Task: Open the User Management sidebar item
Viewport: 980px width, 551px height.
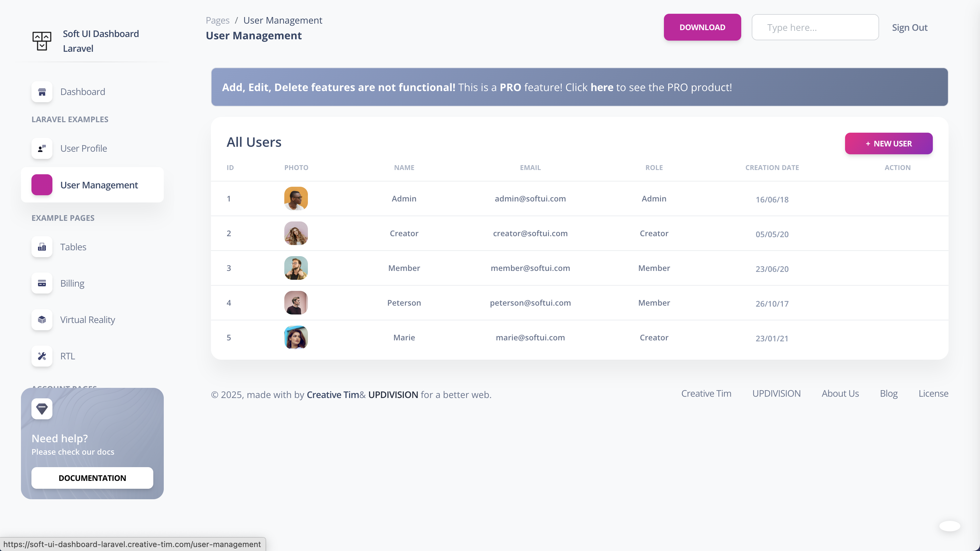Action: tap(99, 185)
